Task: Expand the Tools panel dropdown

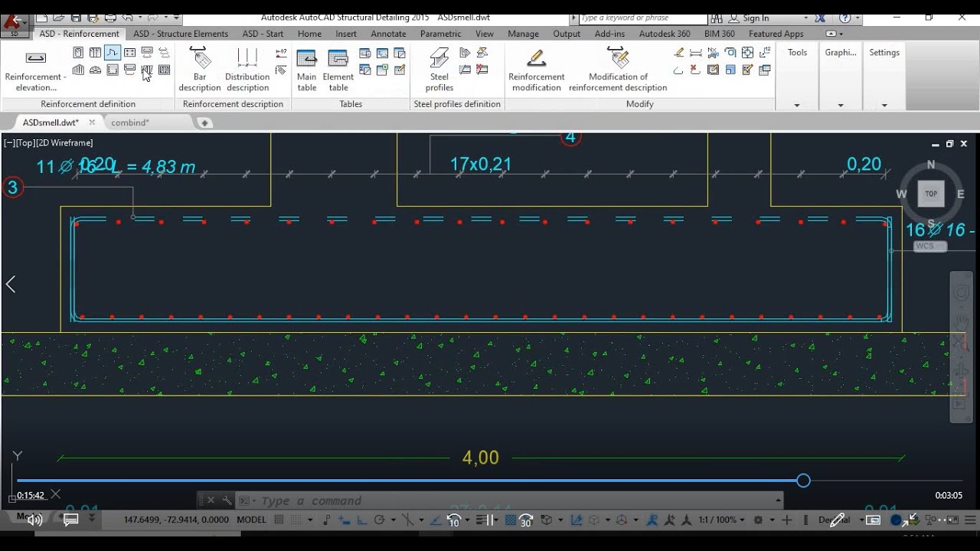Action: pos(797,105)
